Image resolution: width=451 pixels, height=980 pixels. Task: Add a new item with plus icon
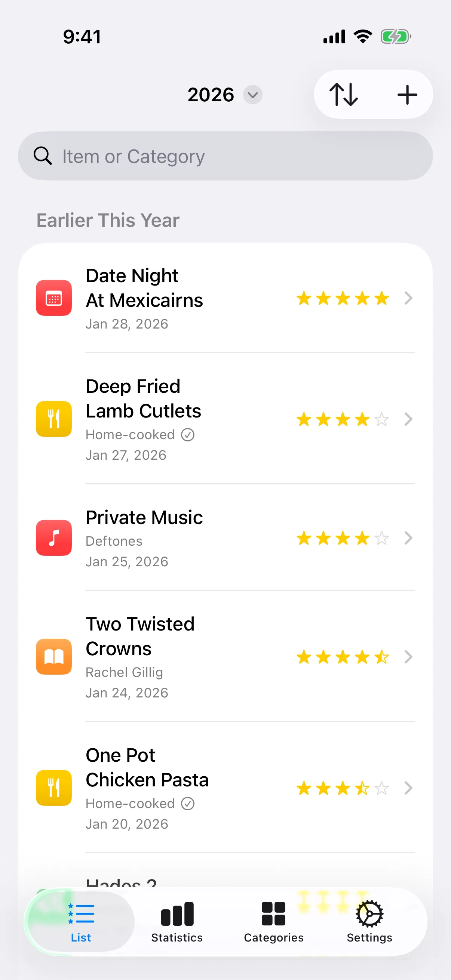(x=407, y=94)
